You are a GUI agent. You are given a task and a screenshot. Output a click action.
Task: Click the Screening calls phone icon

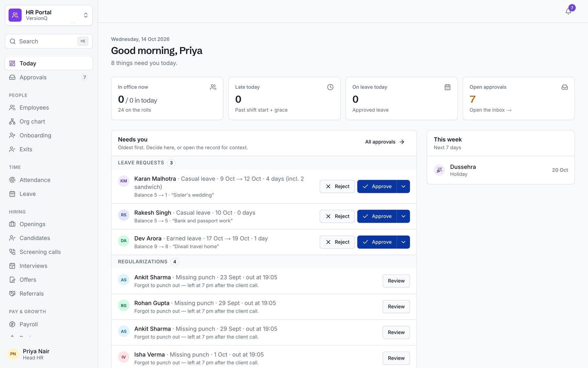coord(12,252)
